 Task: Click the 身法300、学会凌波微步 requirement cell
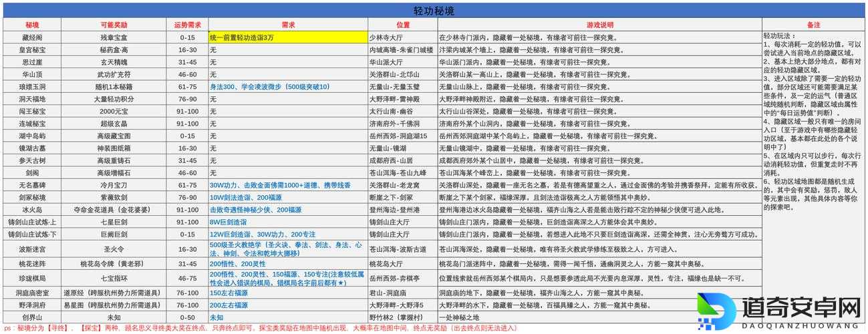tap(288, 87)
